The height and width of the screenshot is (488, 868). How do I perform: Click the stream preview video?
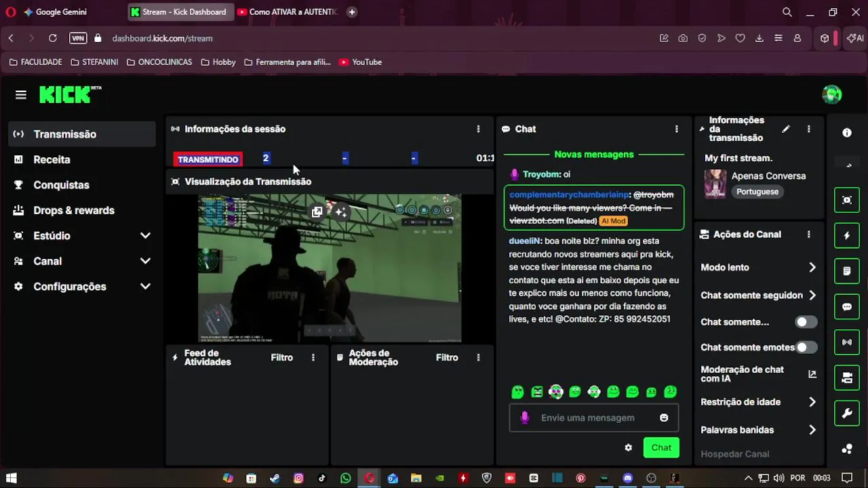pyautogui.click(x=330, y=268)
